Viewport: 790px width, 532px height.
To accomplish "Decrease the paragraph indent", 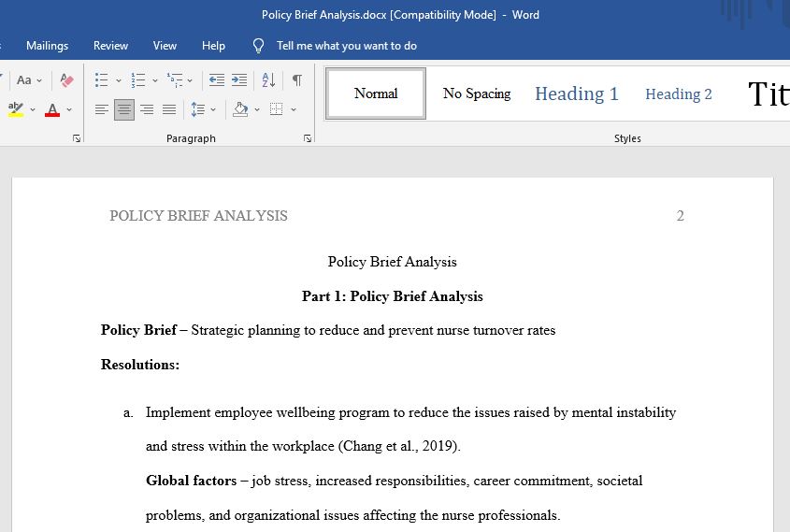I will (217, 80).
